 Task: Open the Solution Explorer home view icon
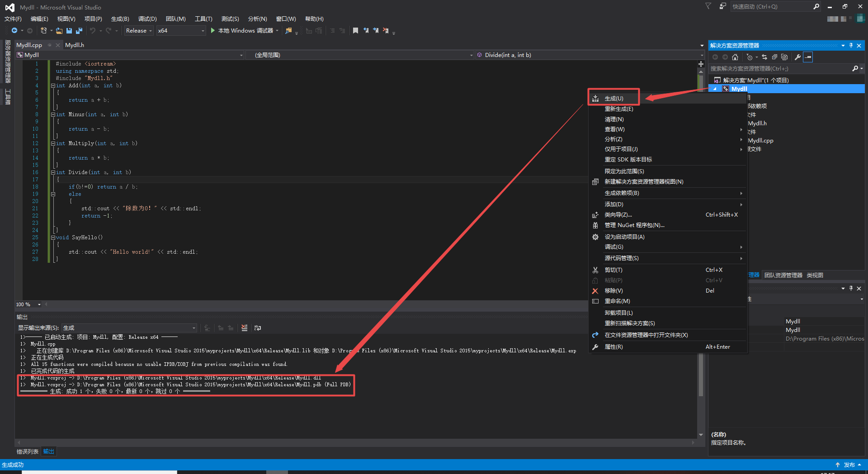click(735, 57)
